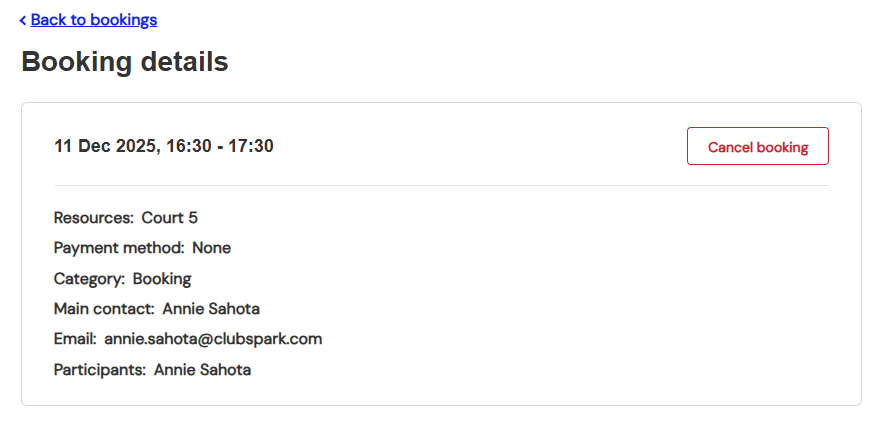
Task: Click the Participants field label
Action: pyautogui.click(x=100, y=370)
